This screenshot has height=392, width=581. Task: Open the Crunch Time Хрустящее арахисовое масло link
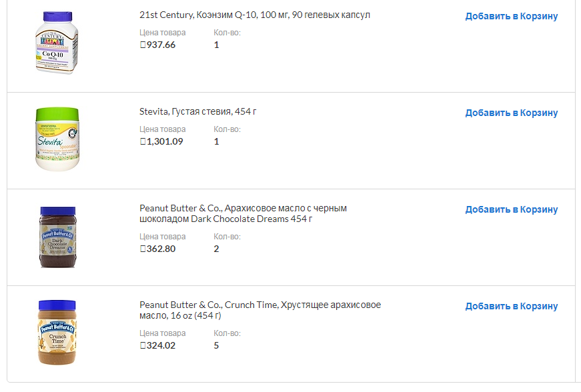pyautogui.click(x=260, y=310)
